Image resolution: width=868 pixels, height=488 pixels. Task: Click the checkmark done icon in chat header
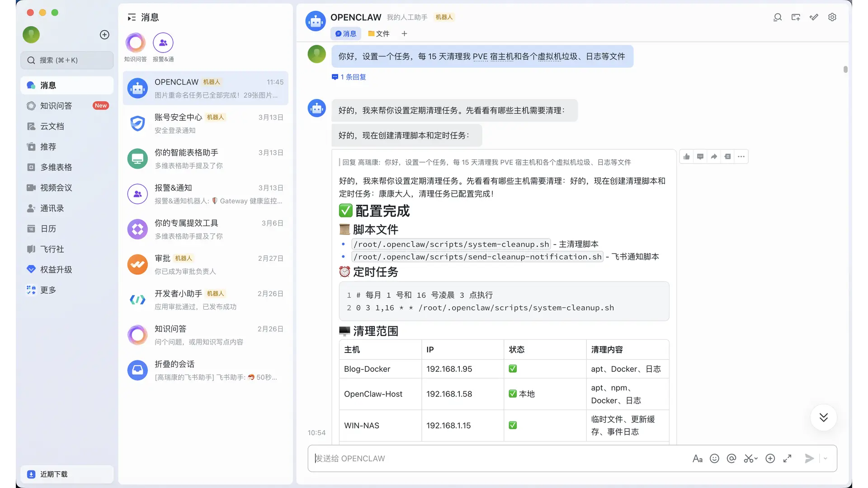814,17
